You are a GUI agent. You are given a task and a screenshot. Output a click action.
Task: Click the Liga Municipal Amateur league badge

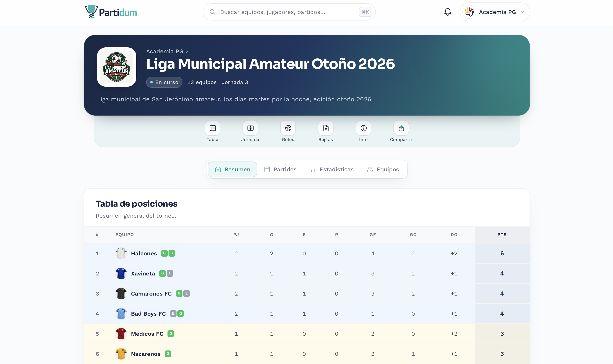[x=116, y=67]
